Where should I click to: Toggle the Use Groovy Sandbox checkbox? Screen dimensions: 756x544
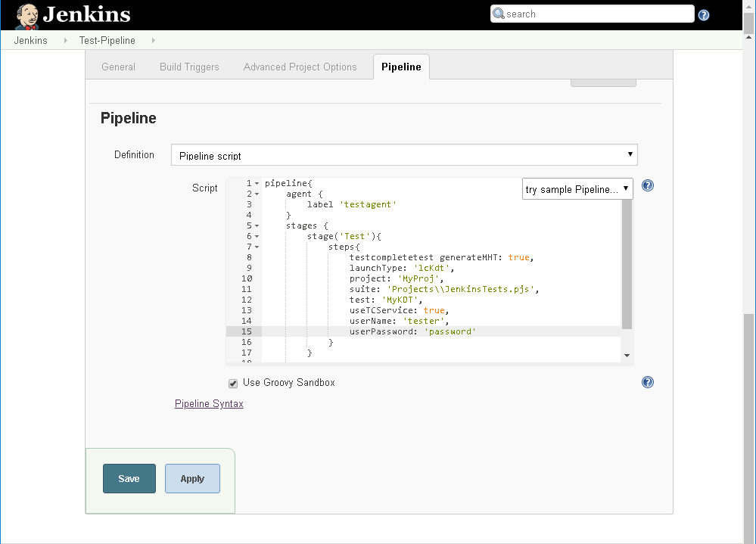[x=233, y=383]
